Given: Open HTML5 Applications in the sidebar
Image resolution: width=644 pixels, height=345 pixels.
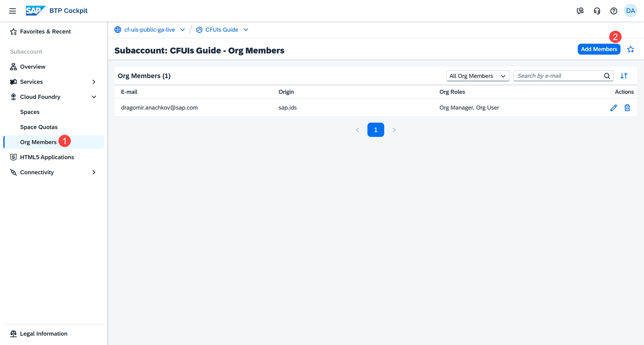Looking at the screenshot, I should 47,157.
